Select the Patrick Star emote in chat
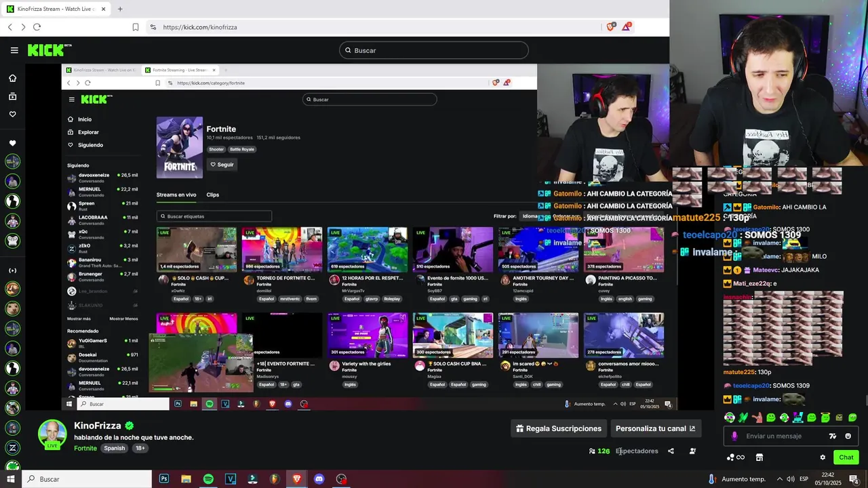Viewport: 868px width, 488px height. (x=757, y=418)
